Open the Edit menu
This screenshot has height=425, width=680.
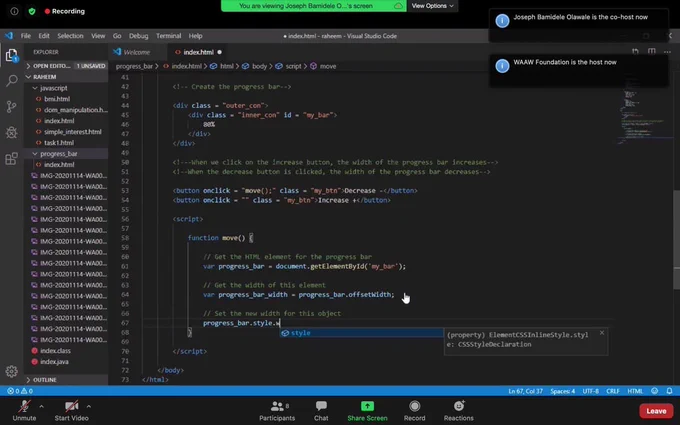[44, 36]
